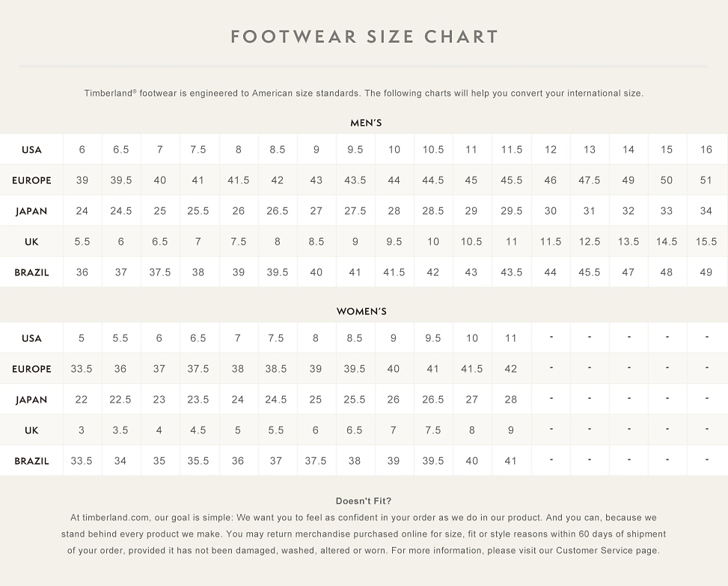Click women's Japan size 22.5 cell
The width and height of the screenshot is (728, 586).
[120, 400]
